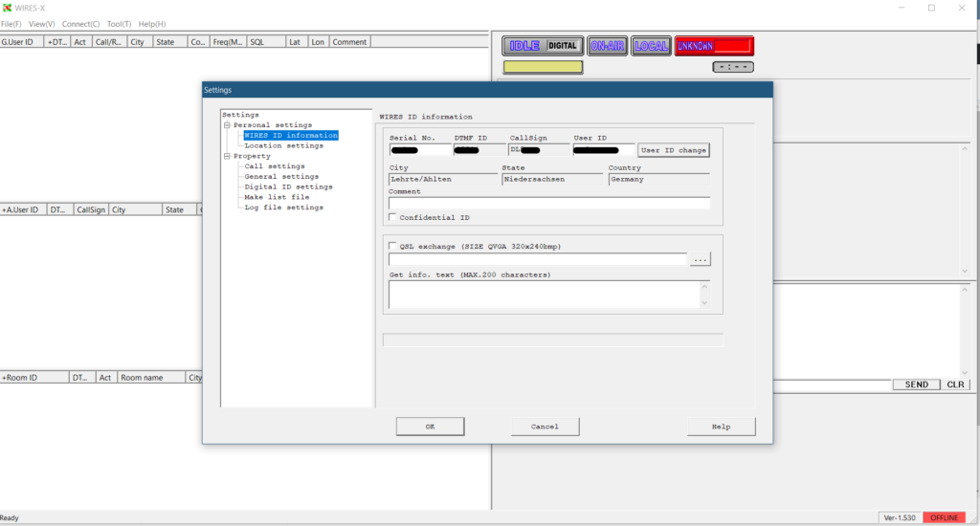Open the Help(H) menu
The height and width of the screenshot is (526, 980).
pyautogui.click(x=152, y=24)
